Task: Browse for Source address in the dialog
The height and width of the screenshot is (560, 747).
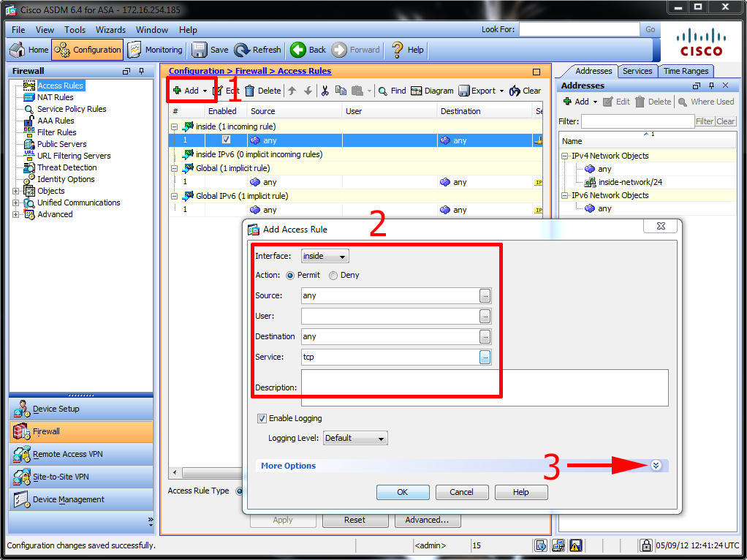Action: pos(485,296)
